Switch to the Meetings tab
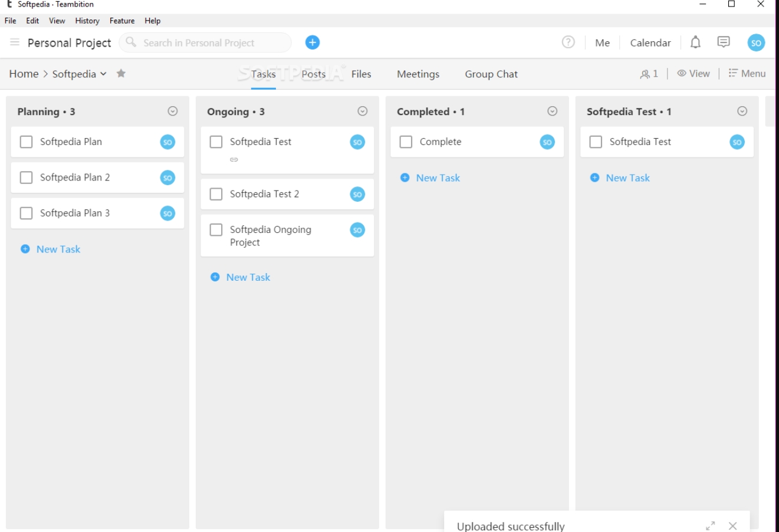The image size is (779, 532). [418, 74]
